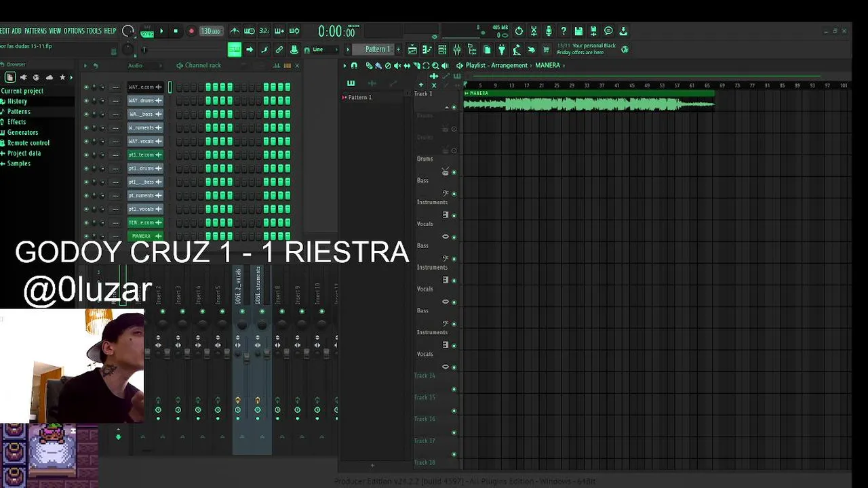Click the chat bubble icon
The image size is (868, 488).
(x=608, y=31)
